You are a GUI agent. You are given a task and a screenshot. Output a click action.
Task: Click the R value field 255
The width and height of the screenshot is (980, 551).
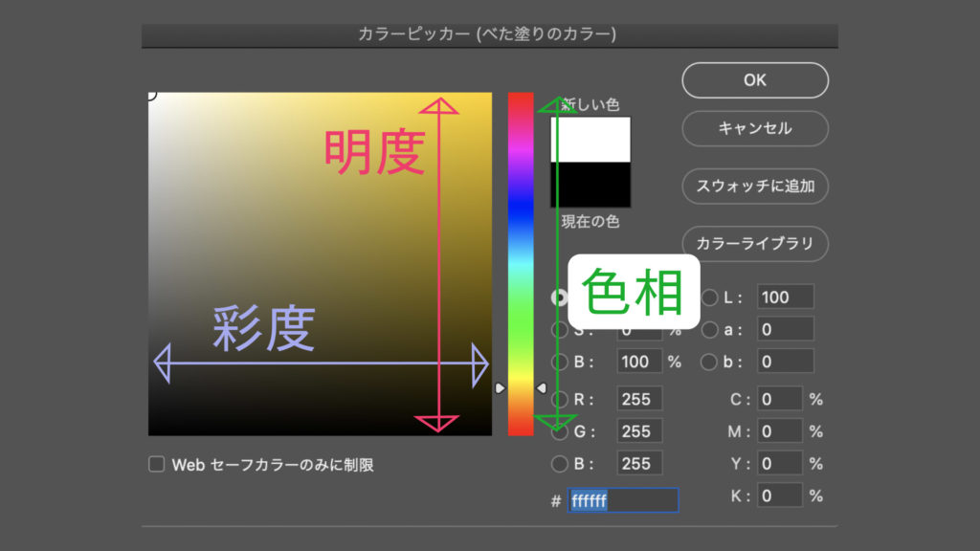(639, 399)
